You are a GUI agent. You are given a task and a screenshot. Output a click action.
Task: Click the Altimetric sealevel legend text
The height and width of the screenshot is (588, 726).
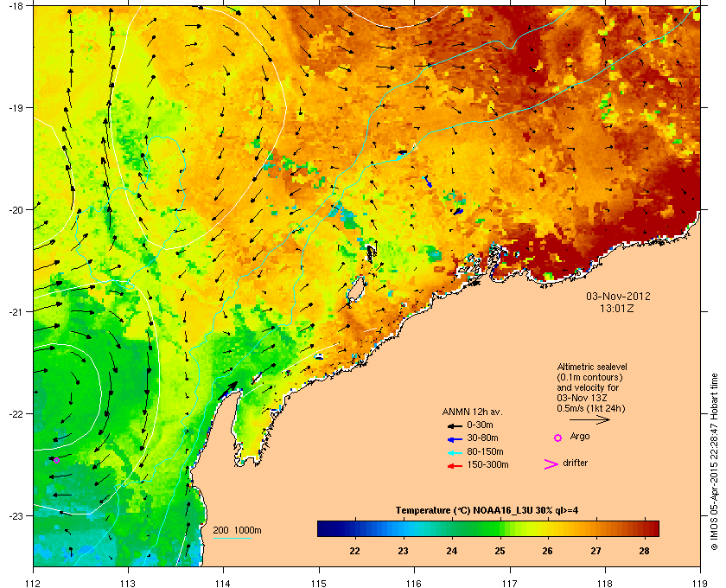click(x=592, y=367)
